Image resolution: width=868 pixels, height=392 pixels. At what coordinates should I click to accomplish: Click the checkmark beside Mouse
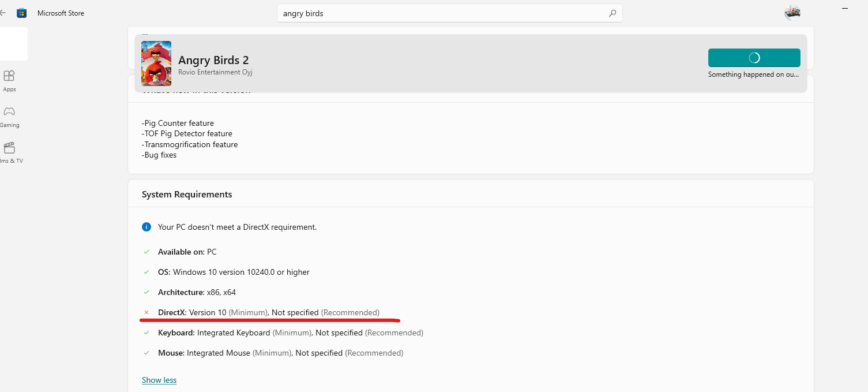(146, 353)
